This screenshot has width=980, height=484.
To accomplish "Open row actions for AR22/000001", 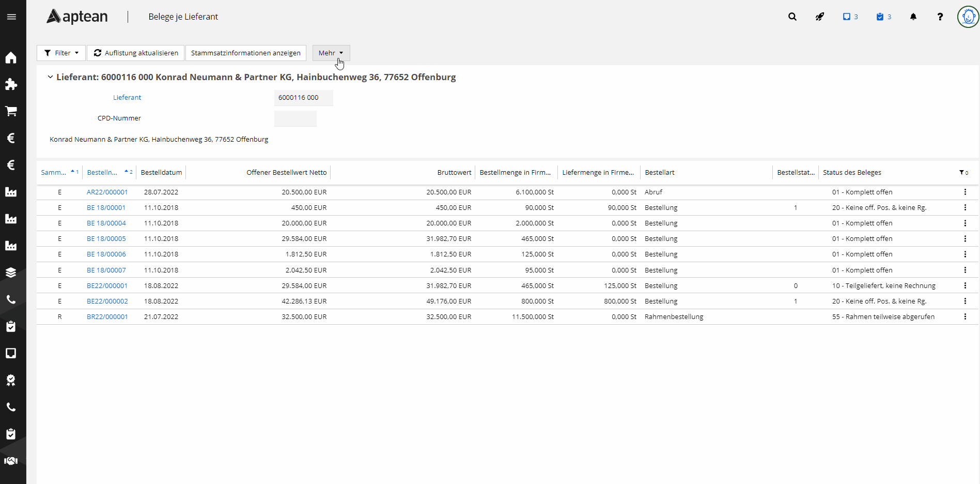I will click(x=965, y=192).
